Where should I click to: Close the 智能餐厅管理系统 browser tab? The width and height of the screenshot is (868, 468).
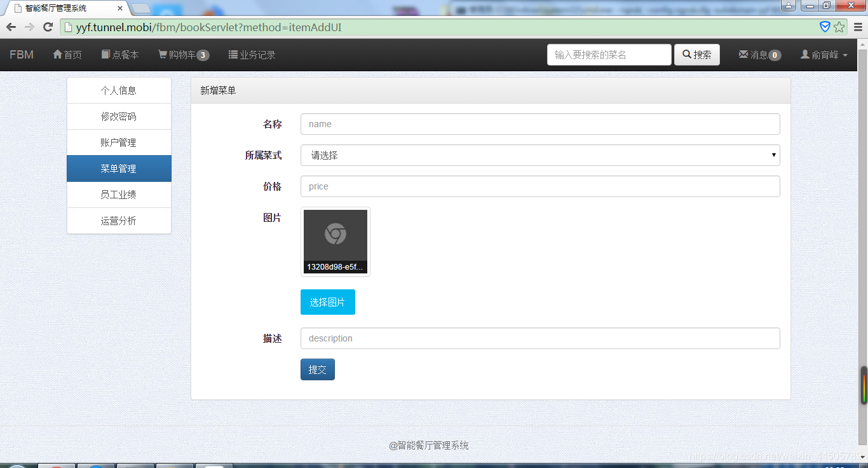pyautogui.click(x=120, y=8)
